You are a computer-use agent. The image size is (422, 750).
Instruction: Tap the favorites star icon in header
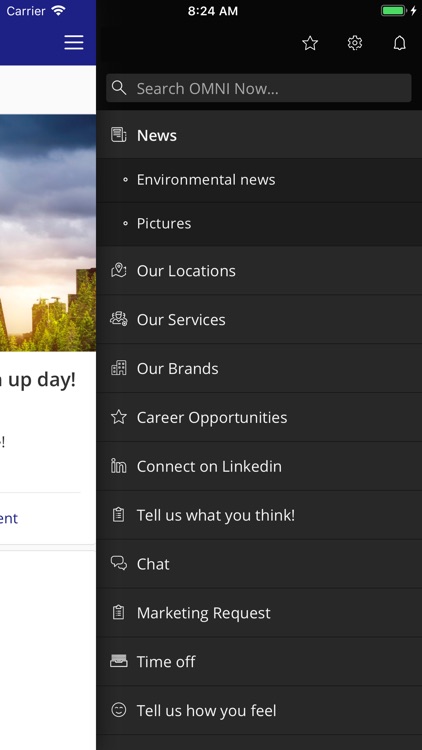tap(310, 44)
